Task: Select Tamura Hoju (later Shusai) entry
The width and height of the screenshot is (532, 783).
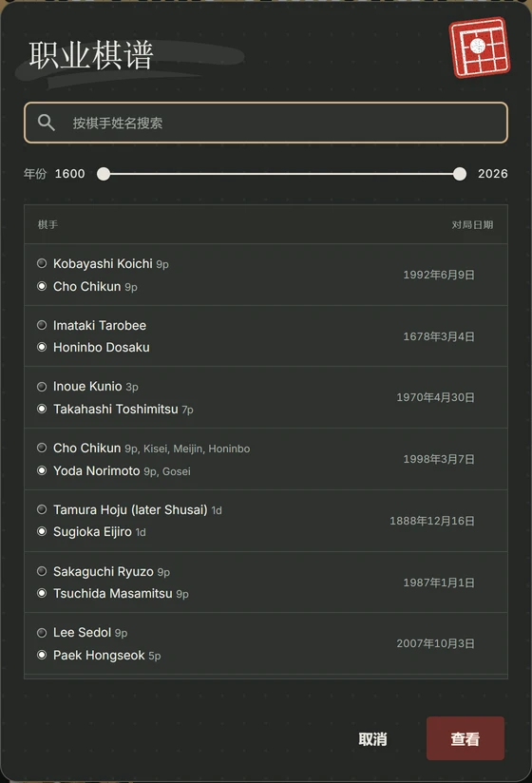Action: 138,510
